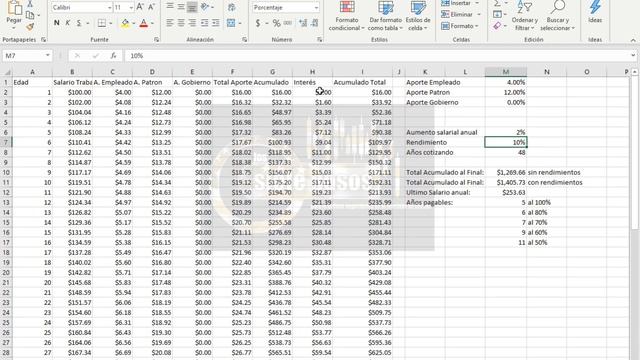Open the Número dialog launcher
Image resolution: width=640 pixels, height=360 pixels.
[320, 40]
